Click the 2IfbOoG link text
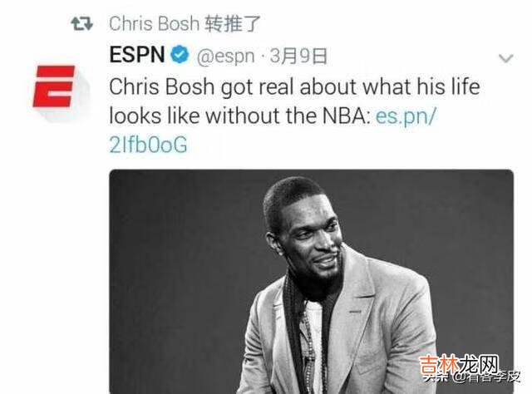 click(148, 145)
